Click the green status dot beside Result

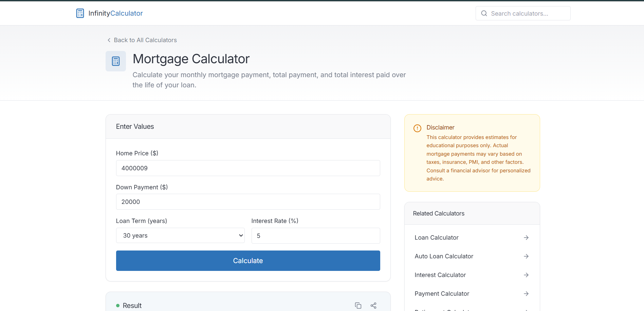tap(118, 305)
